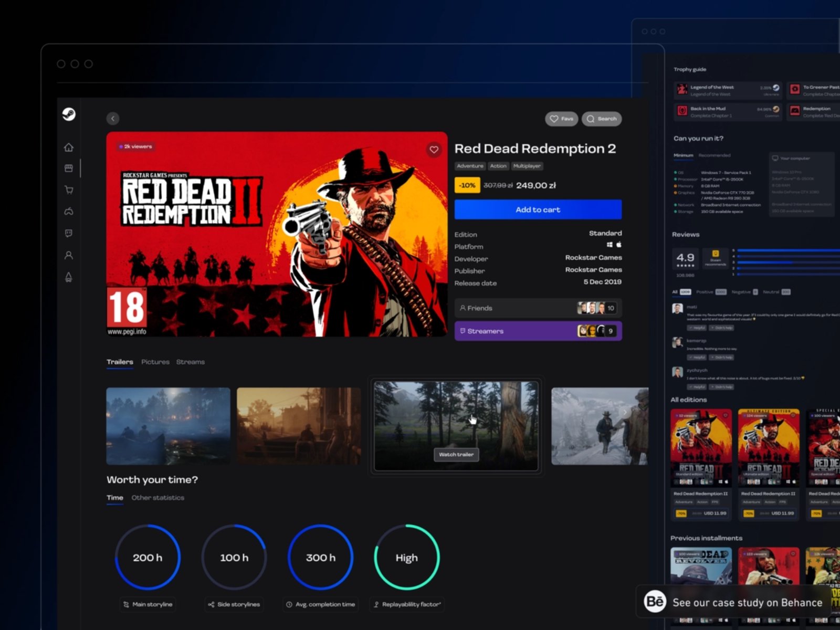Favorite the Standard edition with the heart
The image size is (840, 630).
(x=725, y=415)
